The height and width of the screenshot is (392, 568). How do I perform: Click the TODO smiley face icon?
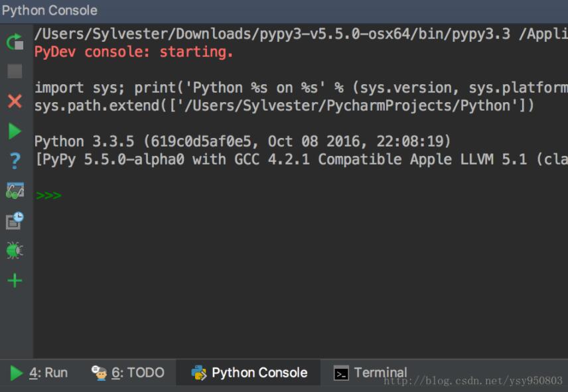point(100,372)
